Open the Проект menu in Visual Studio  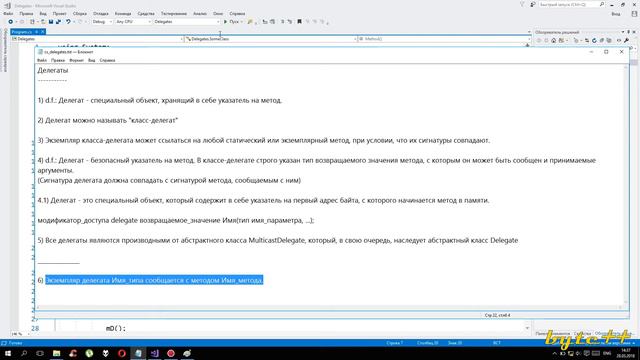tap(60, 13)
